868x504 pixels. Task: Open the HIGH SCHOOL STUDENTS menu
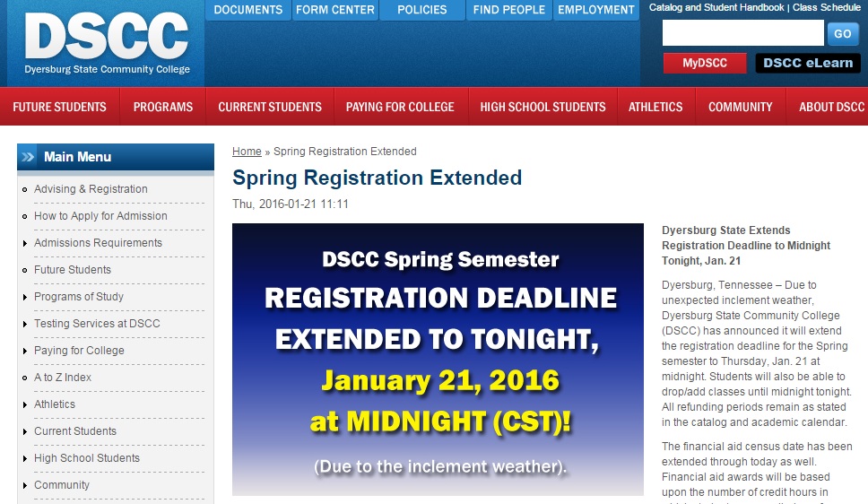[542, 107]
